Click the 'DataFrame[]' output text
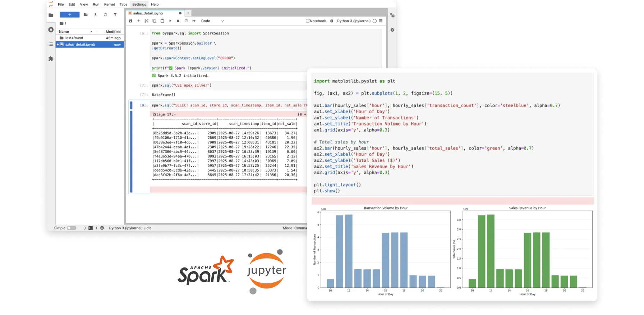Screen dimensions: 644x315 [164, 95]
